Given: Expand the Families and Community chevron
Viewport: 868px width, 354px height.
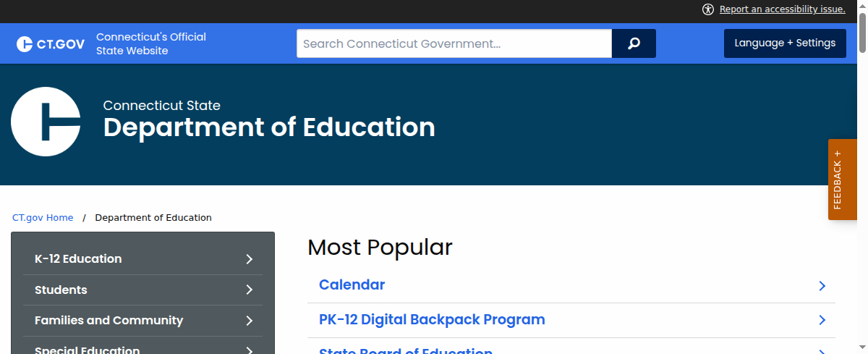Looking at the screenshot, I should pyautogui.click(x=250, y=321).
